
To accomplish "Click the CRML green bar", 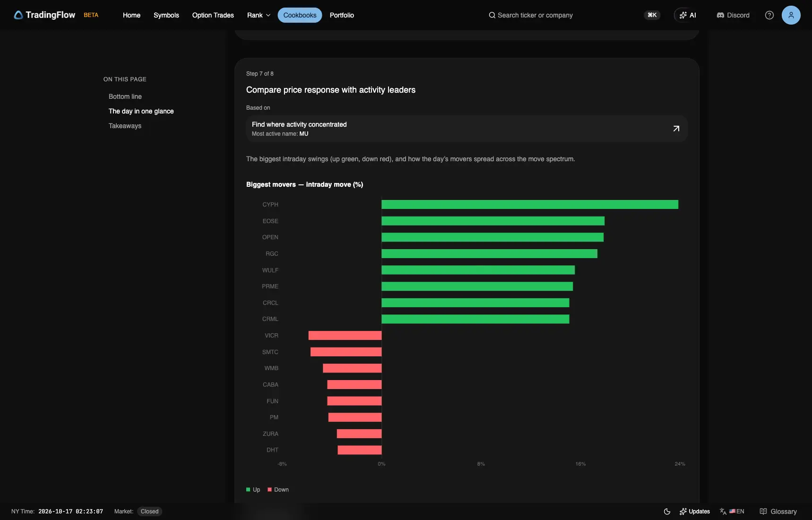I will pyautogui.click(x=475, y=319).
